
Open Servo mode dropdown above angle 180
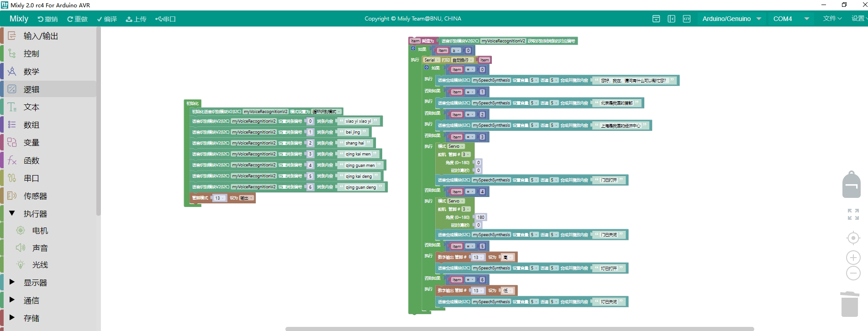tap(456, 201)
